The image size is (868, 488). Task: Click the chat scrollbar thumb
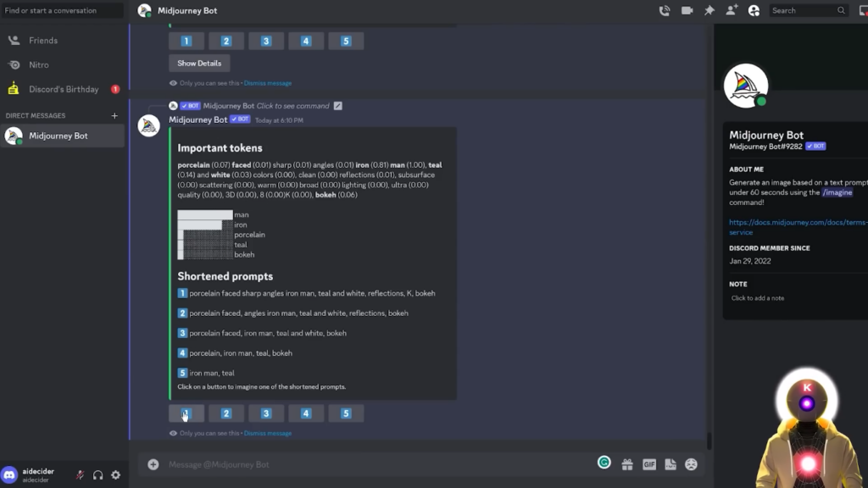coord(709,441)
